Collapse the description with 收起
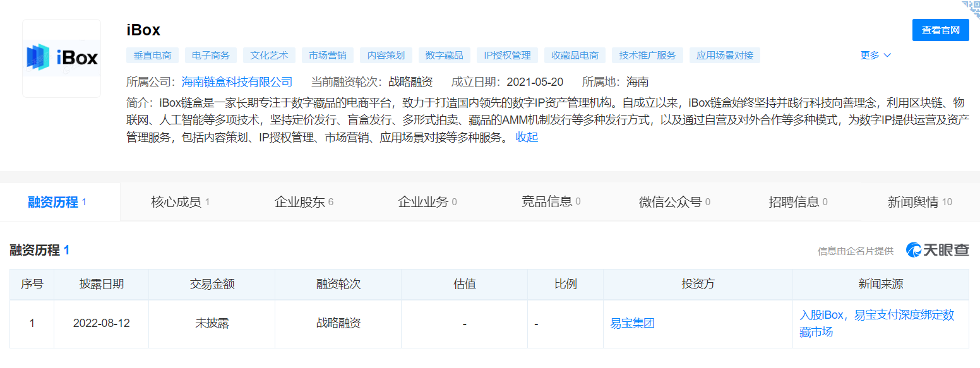This screenshot has width=980, height=368. click(527, 137)
